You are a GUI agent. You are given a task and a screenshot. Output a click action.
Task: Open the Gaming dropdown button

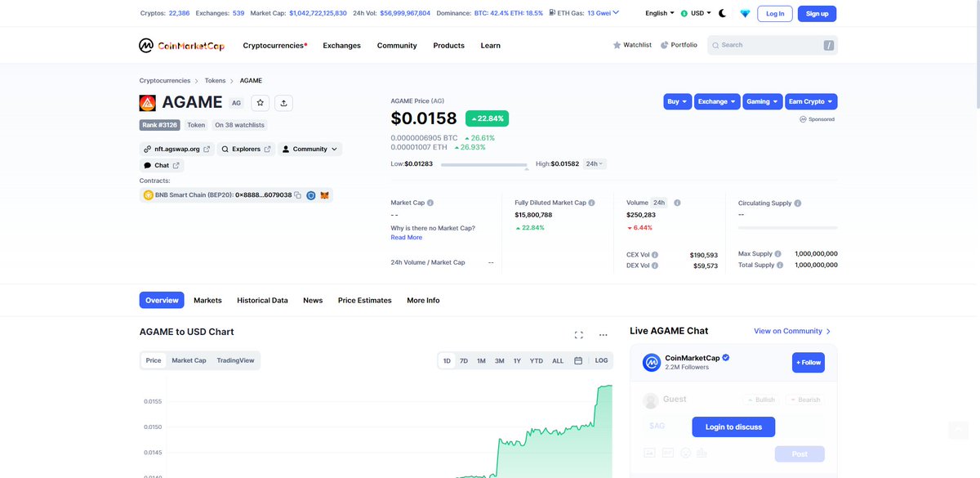[x=763, y=101]
